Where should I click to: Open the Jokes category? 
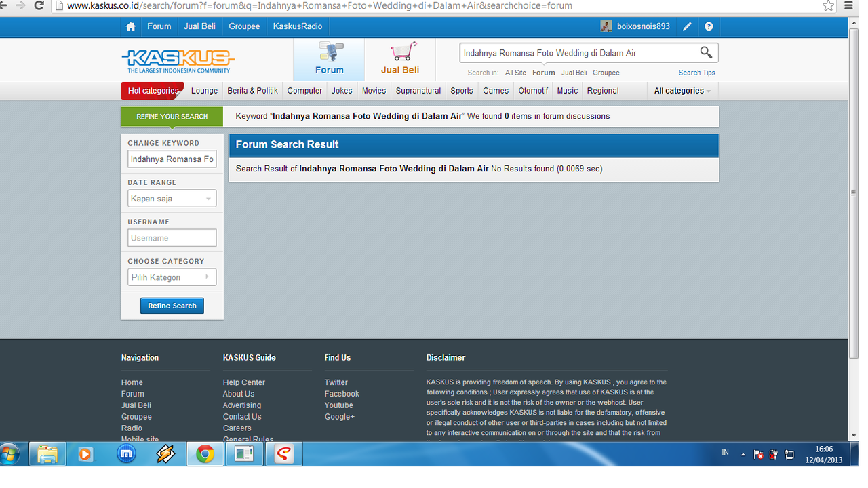[x=342, y=91]
